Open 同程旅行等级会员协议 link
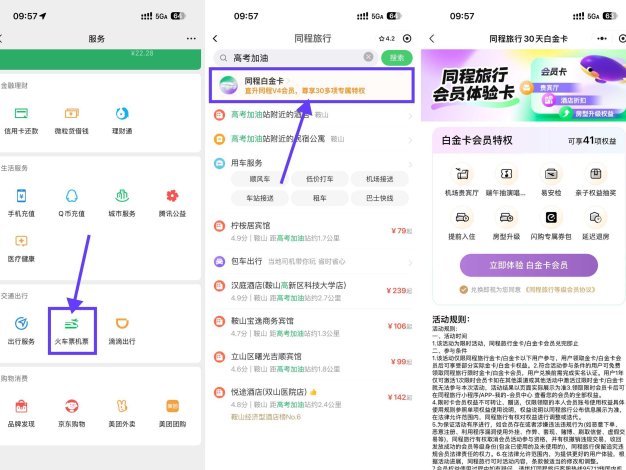Viewport: 626px width, 470px height. coord(560,290)
